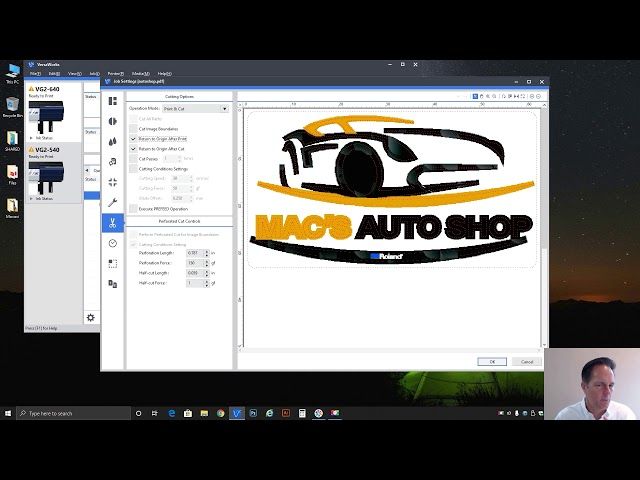
Task: Click the OK button
Action: pyautogui.click(x=491, y=361)
